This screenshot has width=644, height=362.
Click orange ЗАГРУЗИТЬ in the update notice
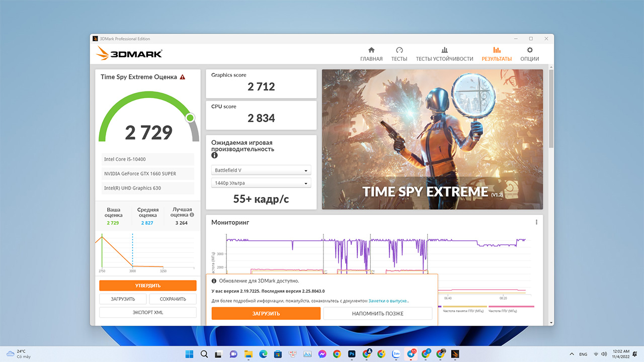coord(266,313)
